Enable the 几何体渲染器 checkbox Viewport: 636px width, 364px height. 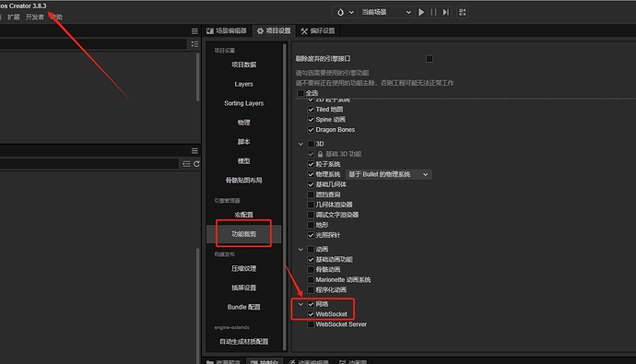[x=311, y=205]
